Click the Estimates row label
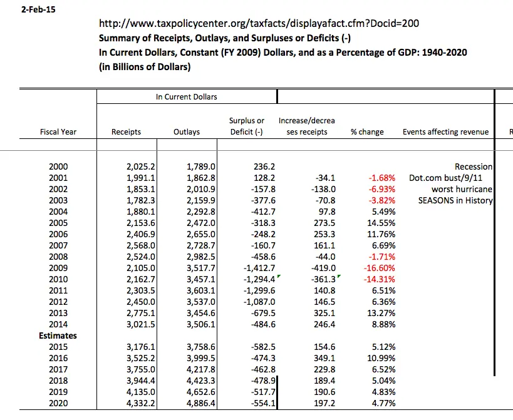Screen dimensions: 513x420 58,335
